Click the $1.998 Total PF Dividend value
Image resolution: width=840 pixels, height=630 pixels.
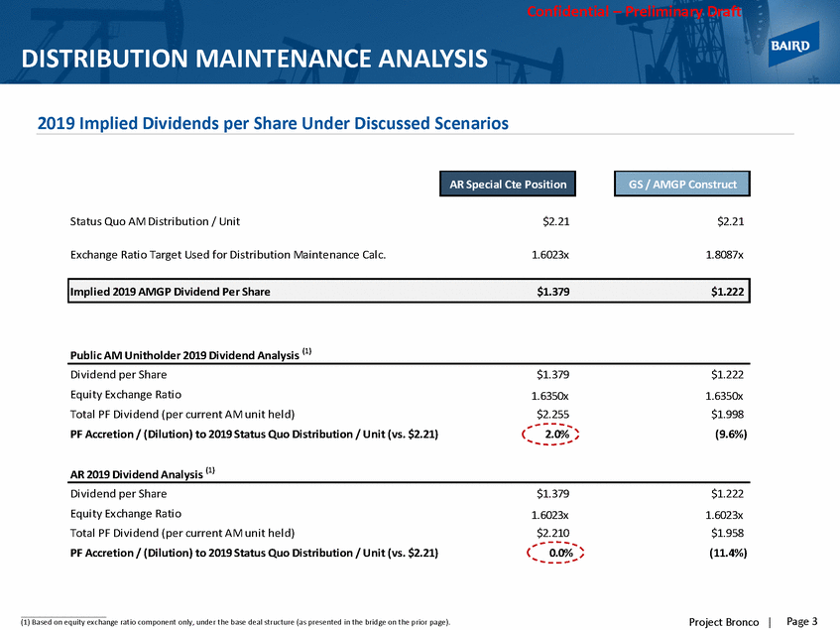point(728,414)
